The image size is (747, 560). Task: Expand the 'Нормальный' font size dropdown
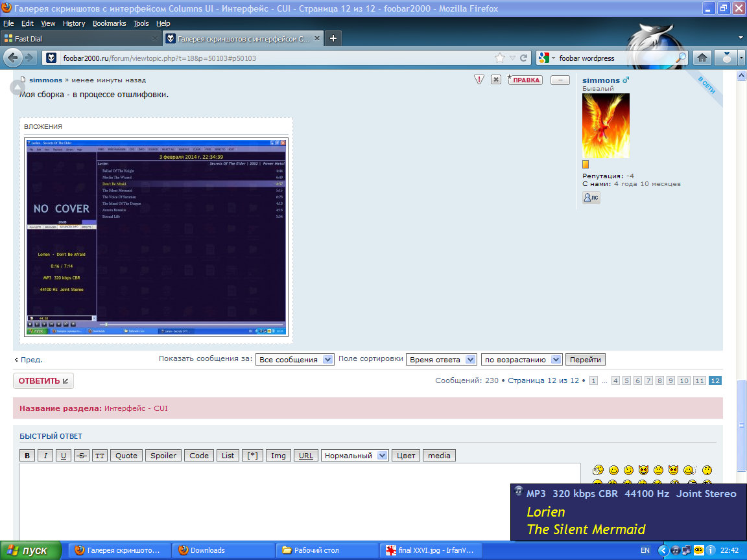pos(355,456)
